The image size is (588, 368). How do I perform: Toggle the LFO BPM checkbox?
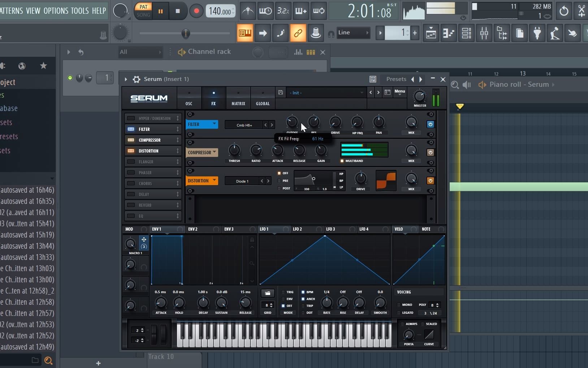[303, 292]
